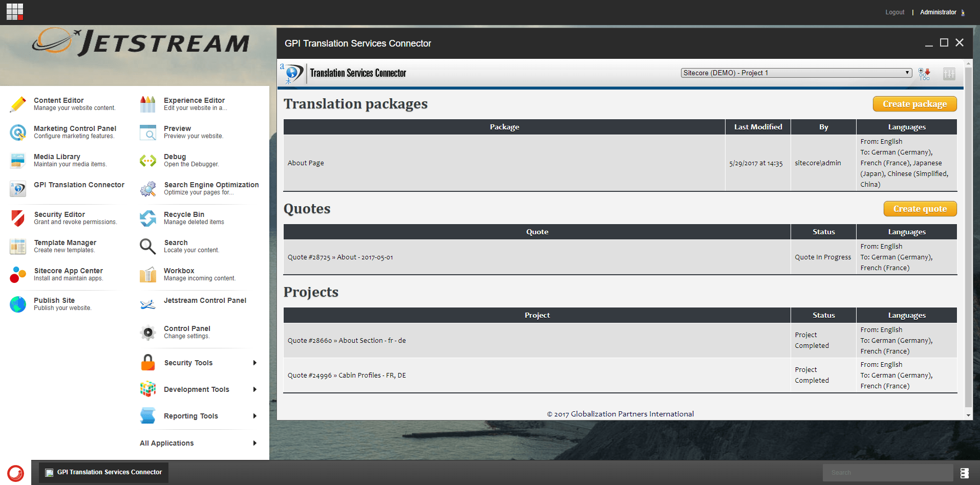Click the Sitecore start button logo
This screenshot has width=980, height=485.
tap(15, 473)
